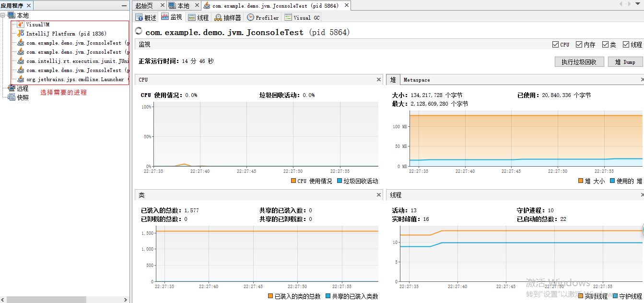Open the document list dropdown arrow
The width and height of the screenshot is (644, 303).
pos(638,4)
